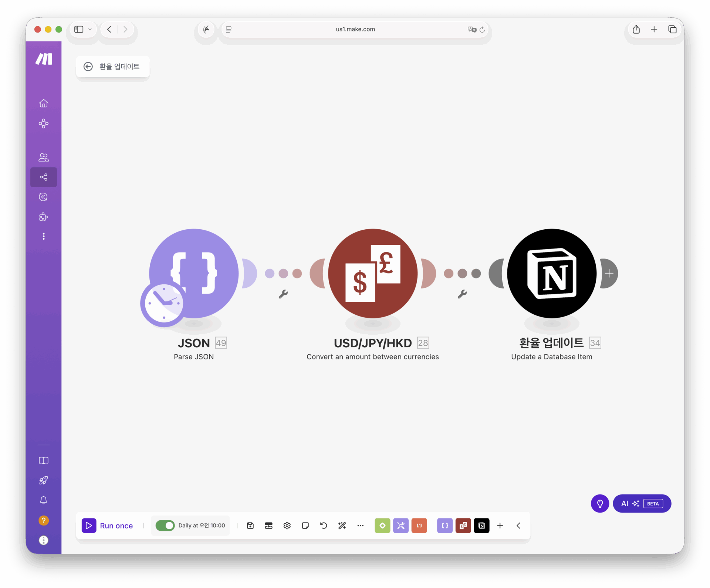Open schedule settings Daily at 오전 10:00
This screenshot has width=710, height=588.
pyautogui.click(x=202, y=526)
